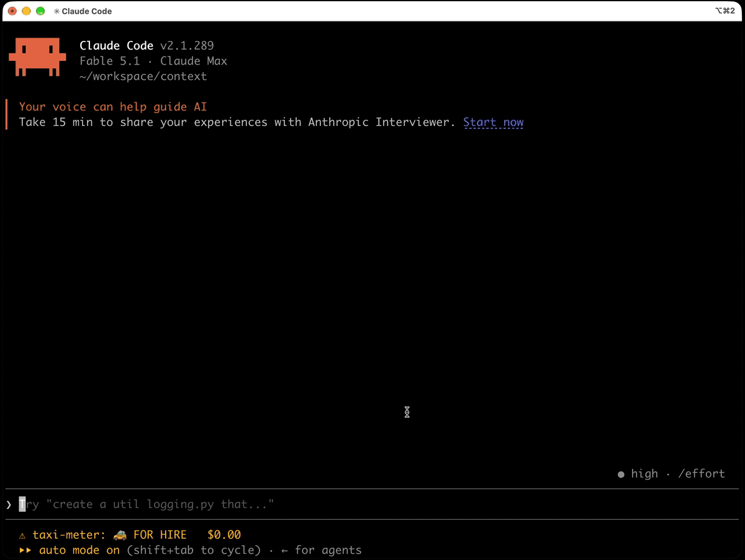Image resolution: width=745 pixels, height=560 pixels.
Task: Click the warning triangle before taxi-meter
Action: 22,535
